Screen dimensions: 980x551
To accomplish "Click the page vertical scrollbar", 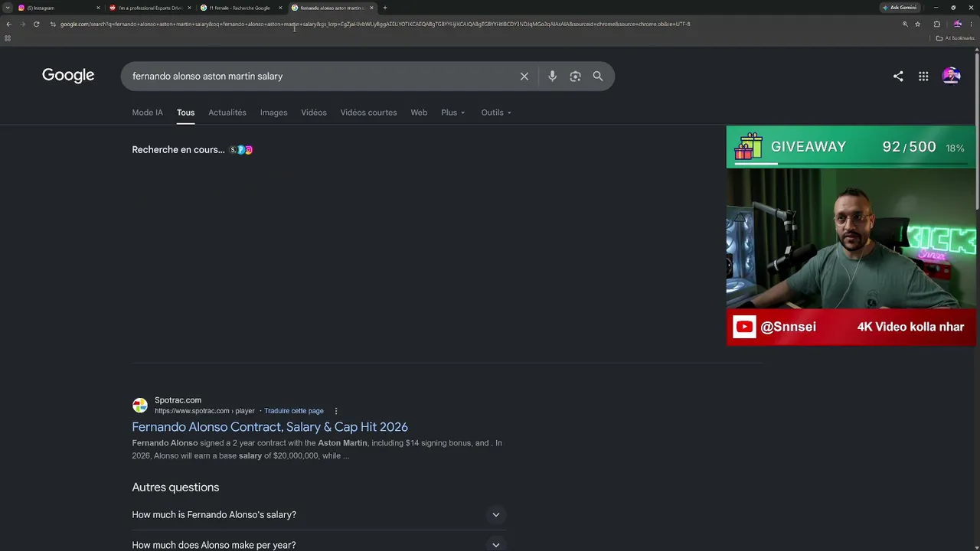I will (x=977, y=130).
